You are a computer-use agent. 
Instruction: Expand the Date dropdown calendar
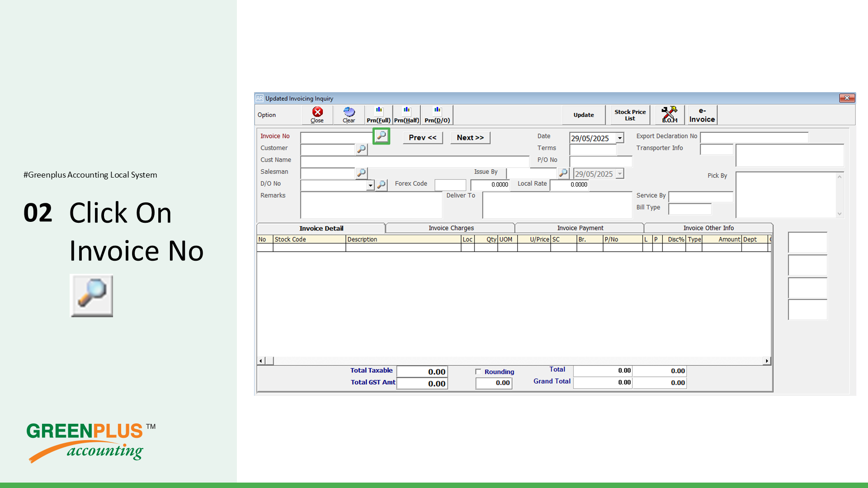click(x=620, y=138)
